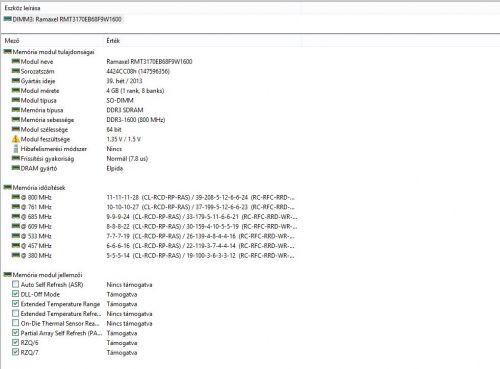Select the DIMM3: Ramaxel RMT3170EB68F9W1600 description text
This screenshot has width=500, height=369.
tap(67, 19)
